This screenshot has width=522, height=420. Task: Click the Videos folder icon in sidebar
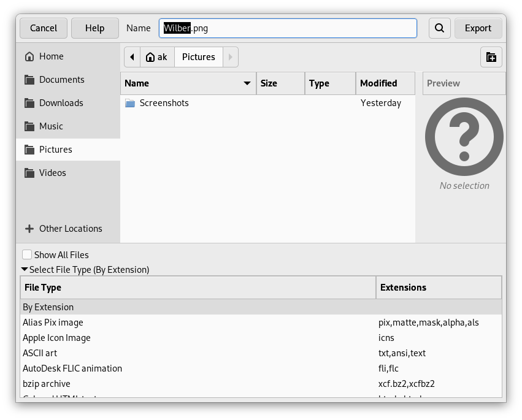point(29,172)
